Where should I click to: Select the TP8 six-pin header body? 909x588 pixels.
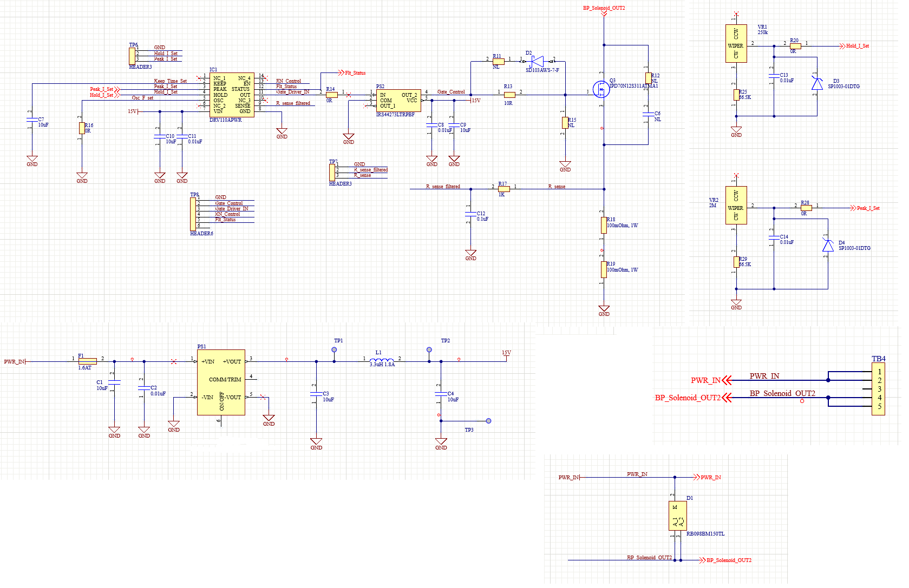[193, 214]
